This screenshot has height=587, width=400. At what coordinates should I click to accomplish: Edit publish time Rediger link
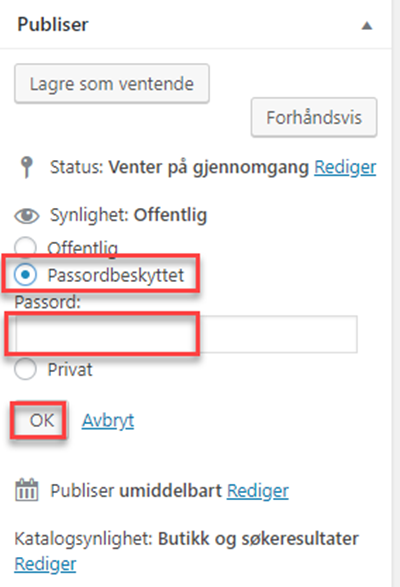click(x=258, y=491)
